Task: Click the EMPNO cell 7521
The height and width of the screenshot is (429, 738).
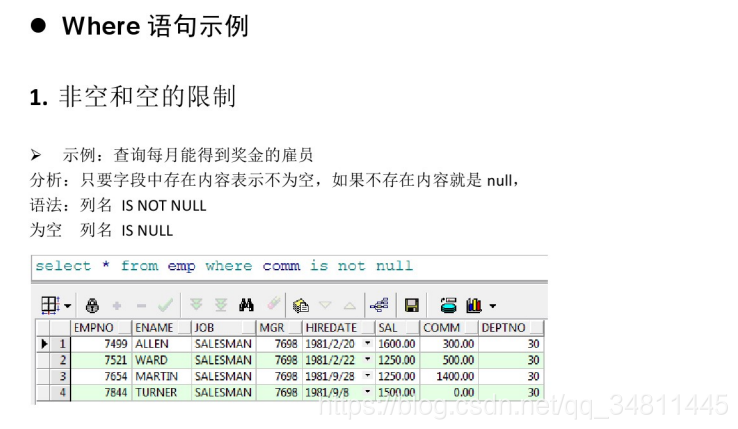Action: [101, 360]
